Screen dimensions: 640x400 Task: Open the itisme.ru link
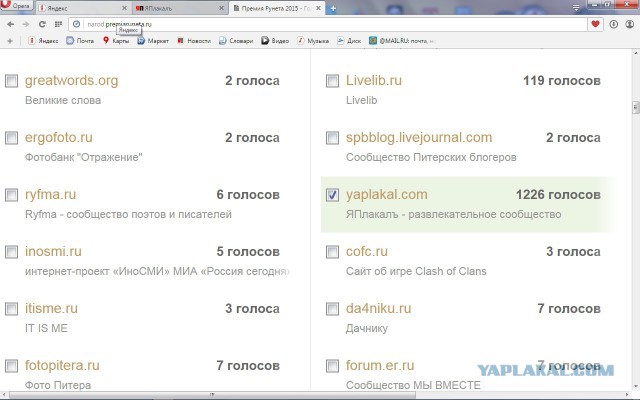[x=51, y=309]
